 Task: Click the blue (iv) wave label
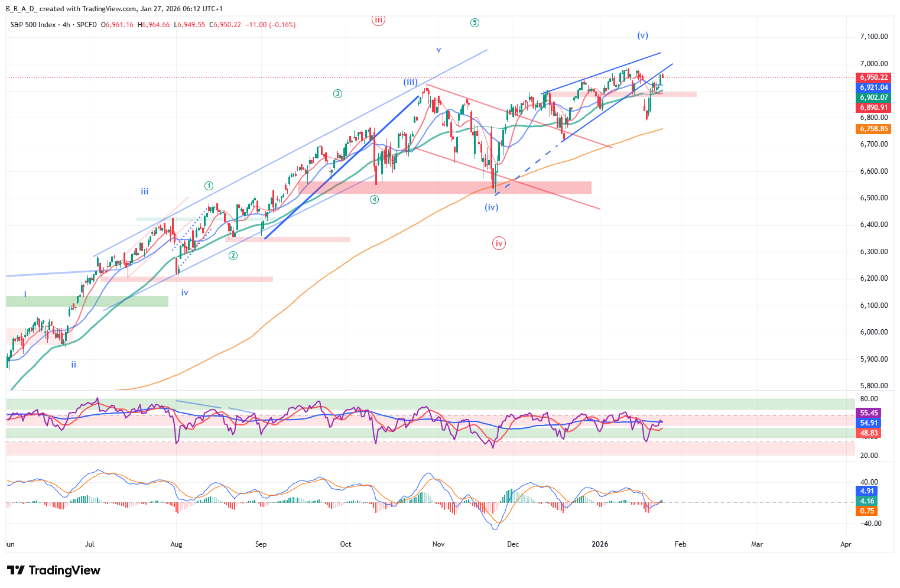tap(491, 207)
